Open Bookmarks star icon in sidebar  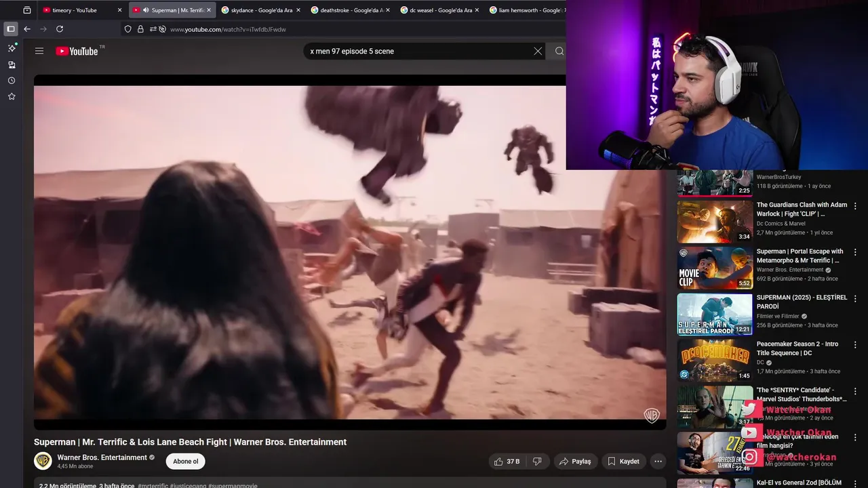[x=12, y=97]
